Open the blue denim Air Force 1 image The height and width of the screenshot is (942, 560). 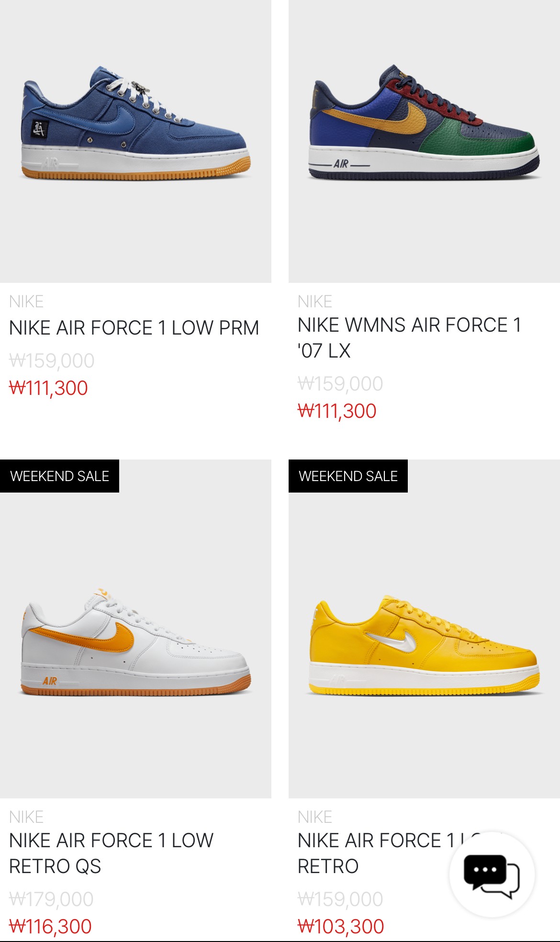135,141
